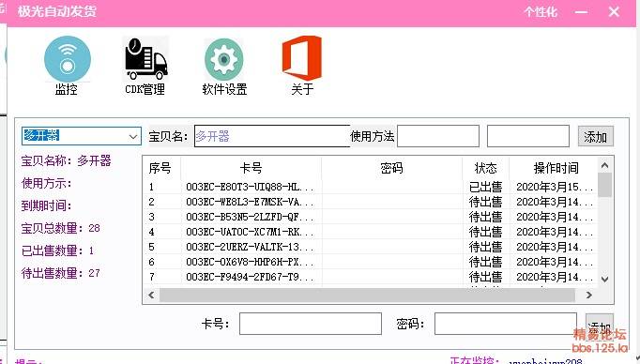
Task: Click the first 使用方法 input box
Action: pyautogui.click(x=438, y=136)
